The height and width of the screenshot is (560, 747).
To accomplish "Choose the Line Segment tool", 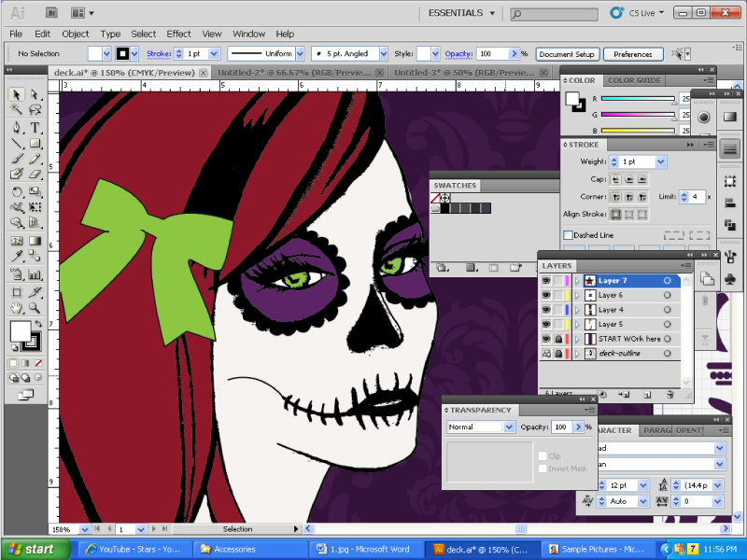I will 16,143.
